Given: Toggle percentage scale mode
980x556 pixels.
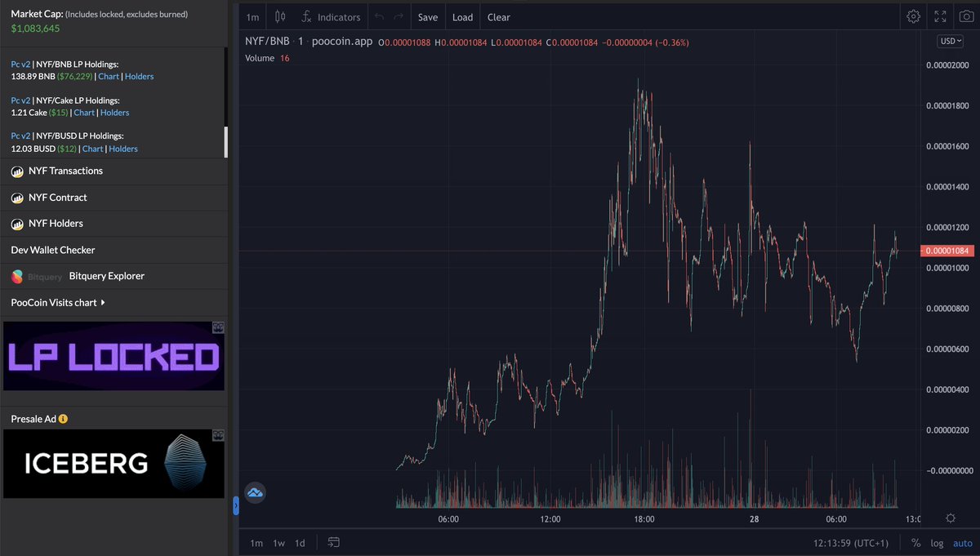Looking at the screenshot, I should (915, 543).
